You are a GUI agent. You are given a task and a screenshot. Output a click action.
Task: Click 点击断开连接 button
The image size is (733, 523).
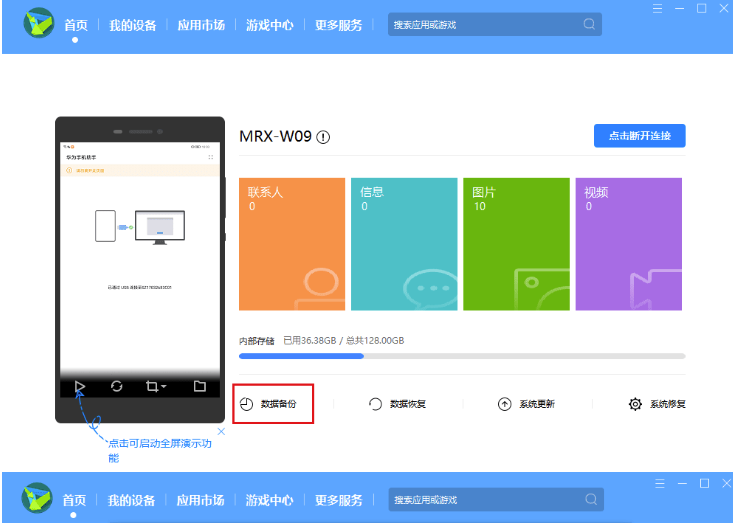[x=640, y=136]
